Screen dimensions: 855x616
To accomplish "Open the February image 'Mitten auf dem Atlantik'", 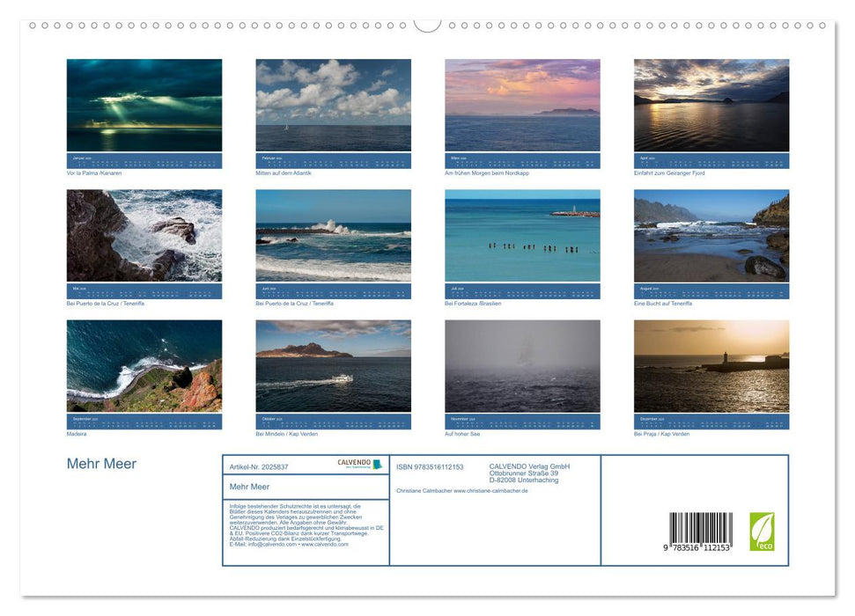I will tap(333, 106).
